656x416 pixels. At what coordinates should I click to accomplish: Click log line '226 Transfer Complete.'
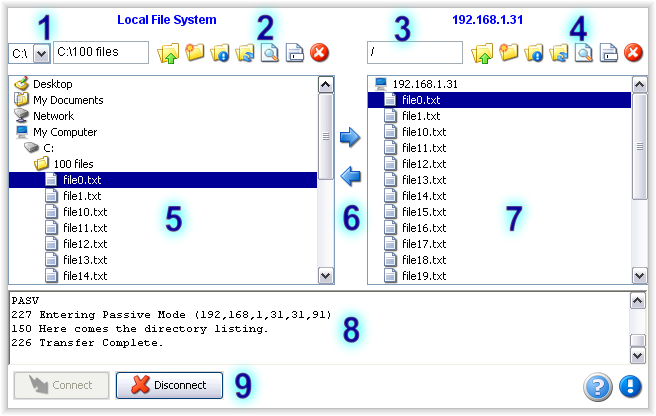click(x=87, y=343)
